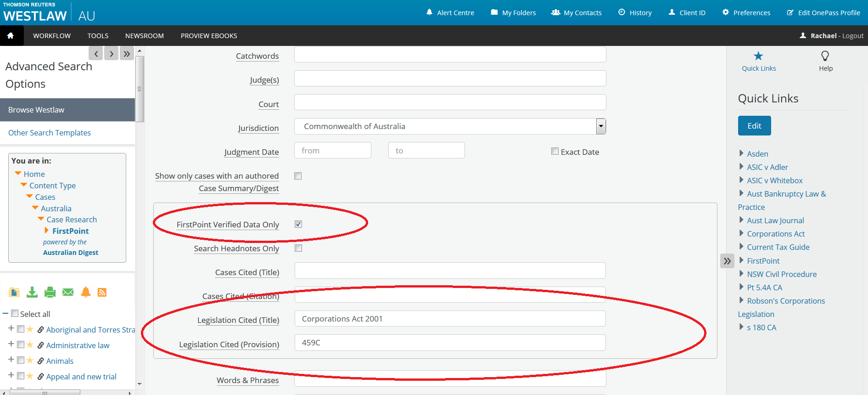This screenshot has width=868, height=395.
Task: Go to FirstPoint breadcrumb link
Action: click(x=71, y=231)
